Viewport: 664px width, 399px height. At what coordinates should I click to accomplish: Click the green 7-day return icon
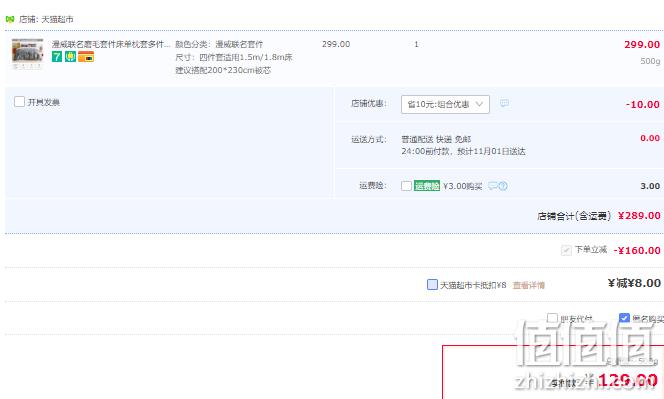coord(57,57)
